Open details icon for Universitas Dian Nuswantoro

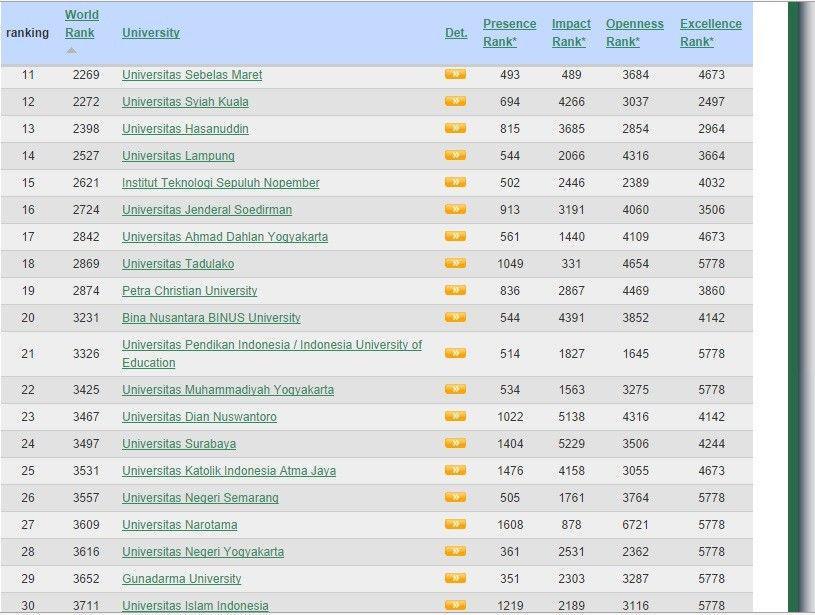click(x=455, y=416)
